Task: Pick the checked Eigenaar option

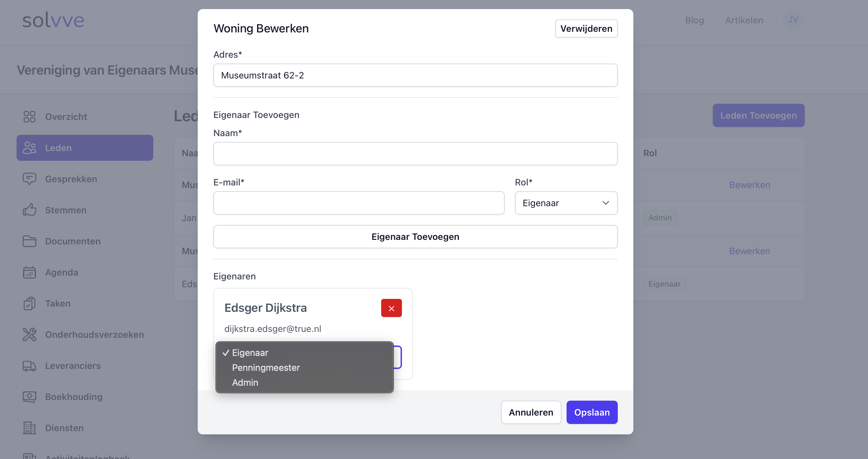Action: click(x=250, y=353)
